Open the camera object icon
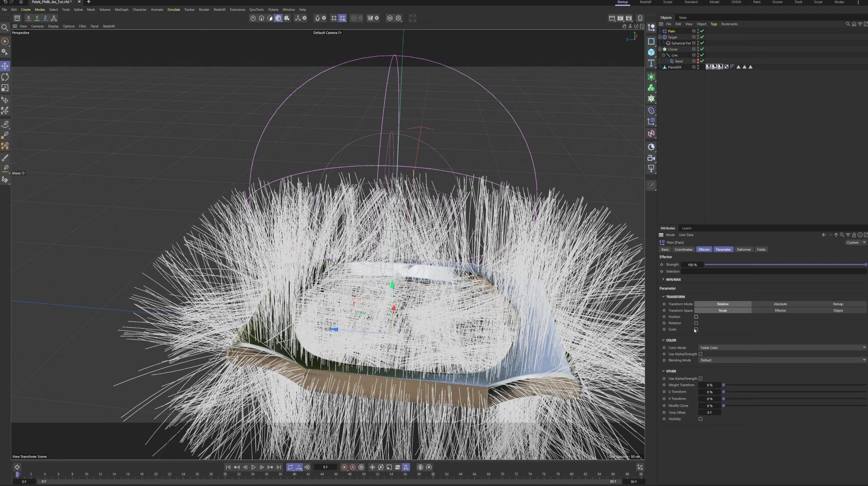Image resolution: width=868 pixels, height=486 pixels. [651, 158]
